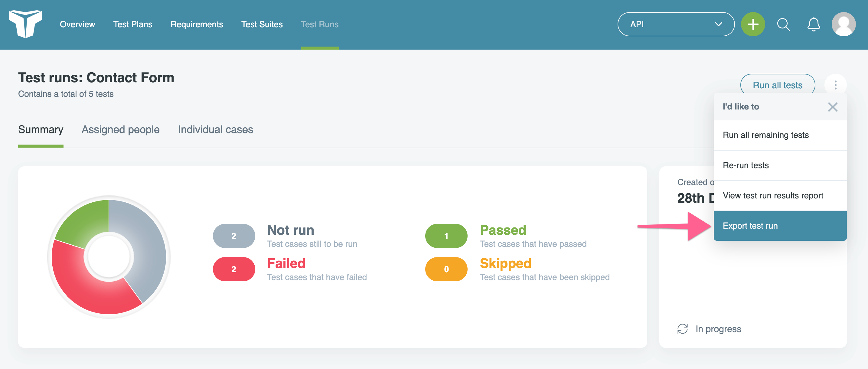Click the grey Not run count badge
Image resolution: width=868 pixels, height=369 pixels.
[234, 236]
